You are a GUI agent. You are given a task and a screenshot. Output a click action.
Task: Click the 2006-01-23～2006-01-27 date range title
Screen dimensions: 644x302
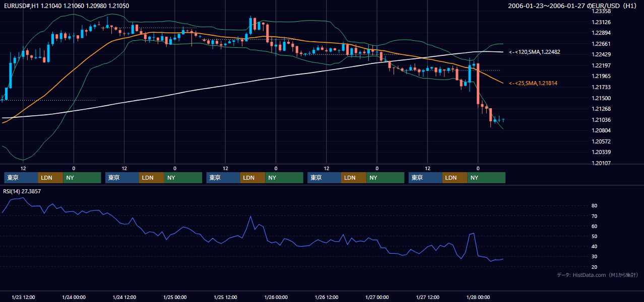point(573,6)
